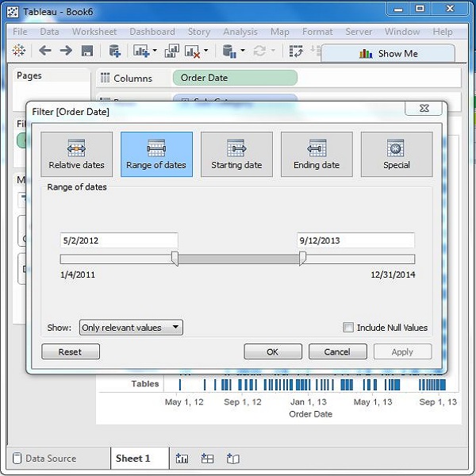
Task: Select the Special filter option
Action: pyautogui.click(x=397, y=154)
